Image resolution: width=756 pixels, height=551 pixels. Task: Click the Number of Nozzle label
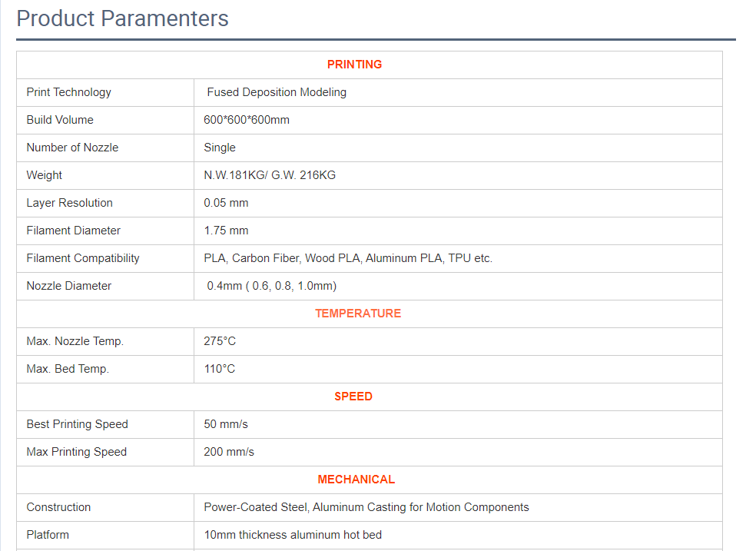(72, 148)
